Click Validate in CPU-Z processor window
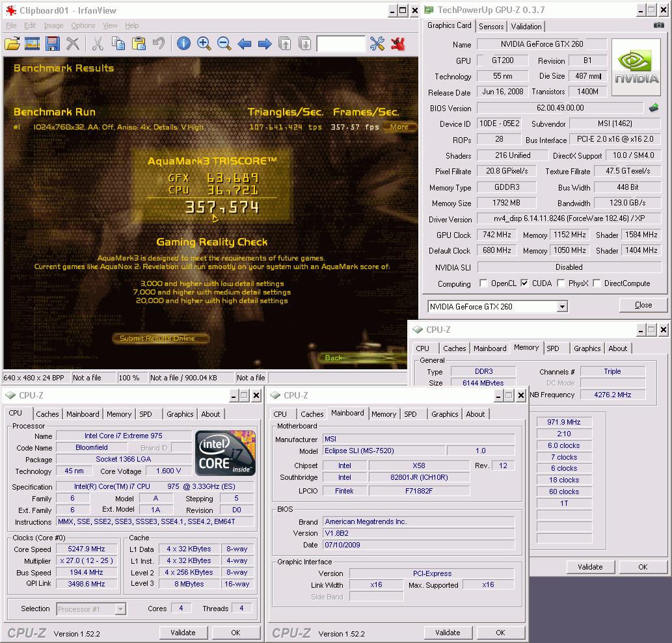 click(x=183, y=633)
